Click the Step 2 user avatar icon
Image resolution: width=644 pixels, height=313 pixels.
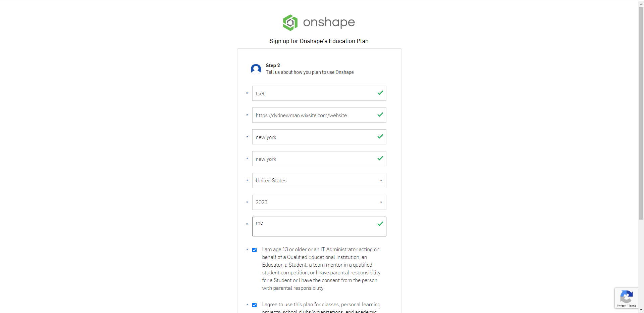click(x=256, y=69)
